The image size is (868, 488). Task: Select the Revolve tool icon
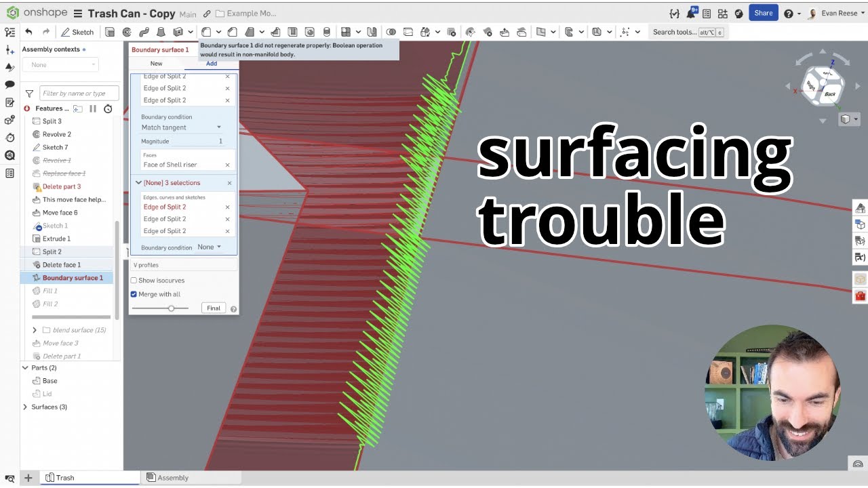126,32
